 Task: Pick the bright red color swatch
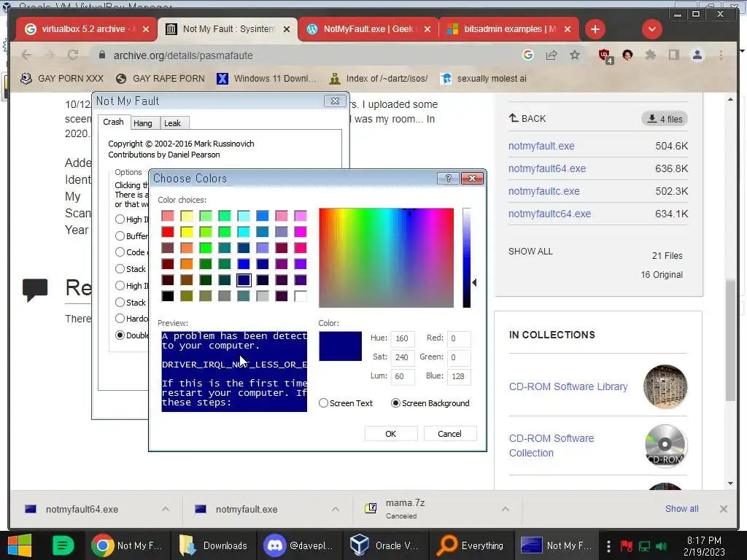pyautogui.click(x=167, y=232)
